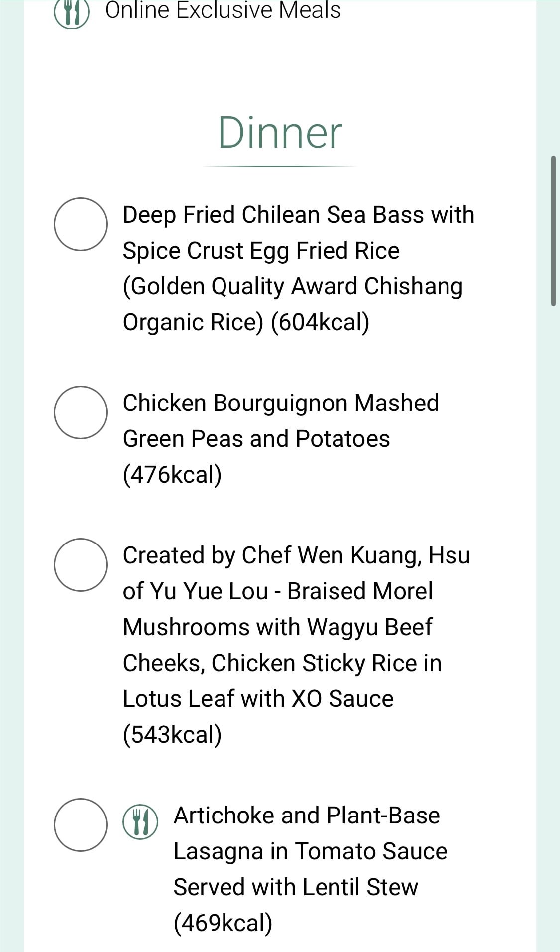The image size is (560, 952).
Task: Tap the Artichoke and Plant-Base Lasagna label
Action: (310, 869)
